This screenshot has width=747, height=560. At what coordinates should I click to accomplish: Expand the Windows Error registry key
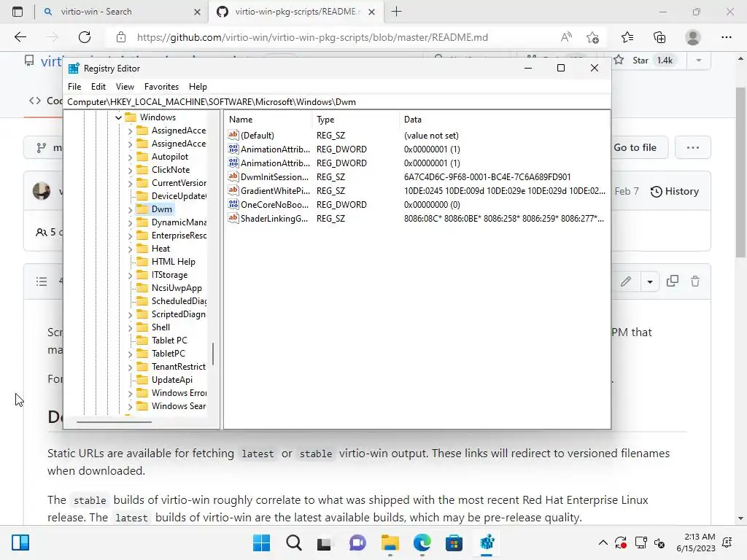point(130,393)
